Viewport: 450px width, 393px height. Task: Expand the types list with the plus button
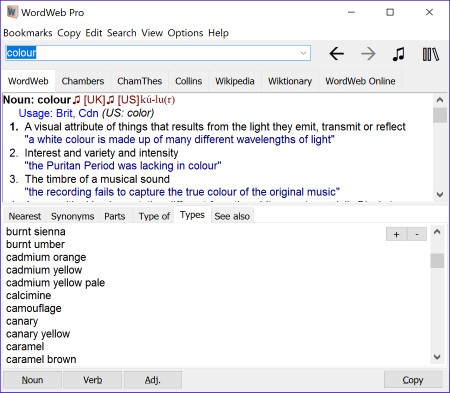pyautogui.click(x=396, y=234)
